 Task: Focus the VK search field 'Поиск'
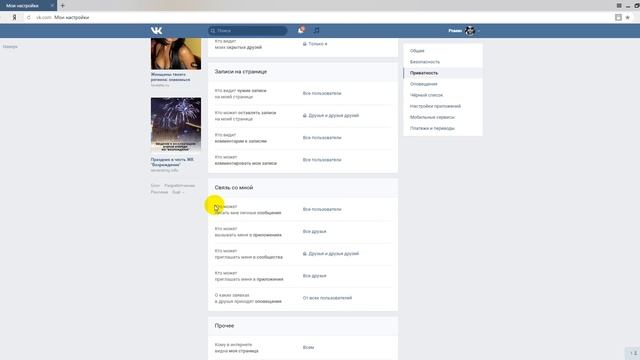[248, 31]
